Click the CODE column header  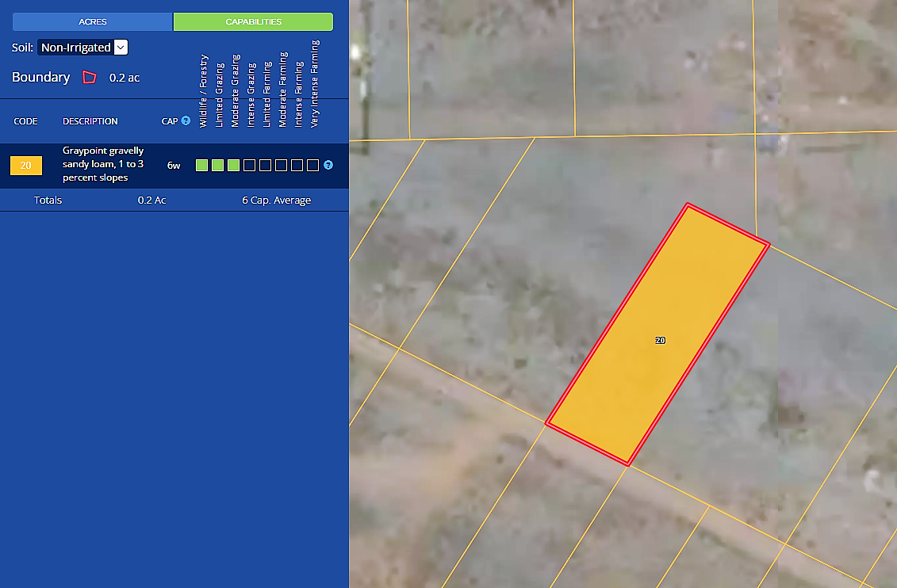pos(25,121)
